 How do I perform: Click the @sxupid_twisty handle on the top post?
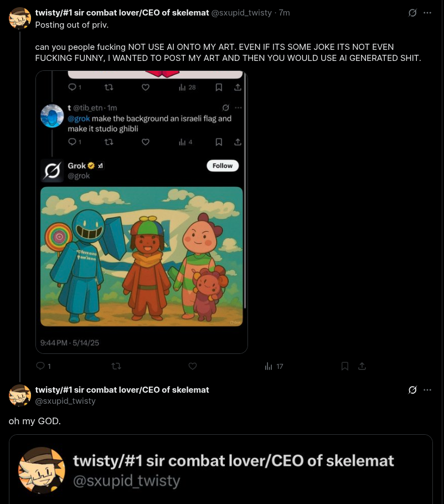tap(241, 13)
